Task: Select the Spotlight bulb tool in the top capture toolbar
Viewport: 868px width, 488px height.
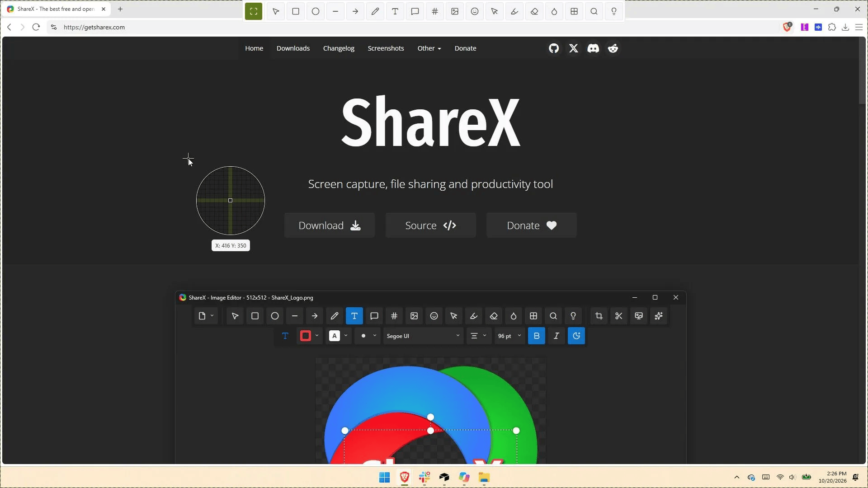Action: point(614,12)
